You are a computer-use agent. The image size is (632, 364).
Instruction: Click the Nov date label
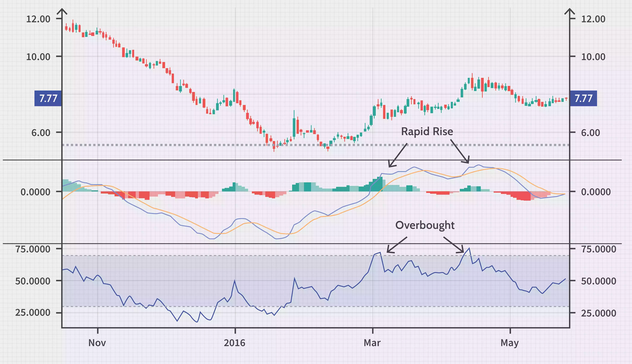[97, 343]
